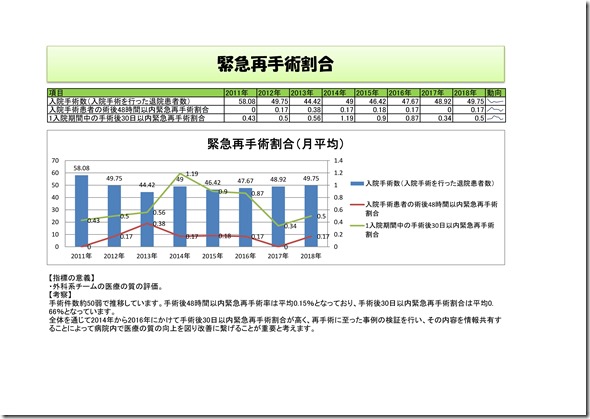Click the blue legend swatch for 入院手術数
This screenshot has width=590, height=419.
pos(357,184)
